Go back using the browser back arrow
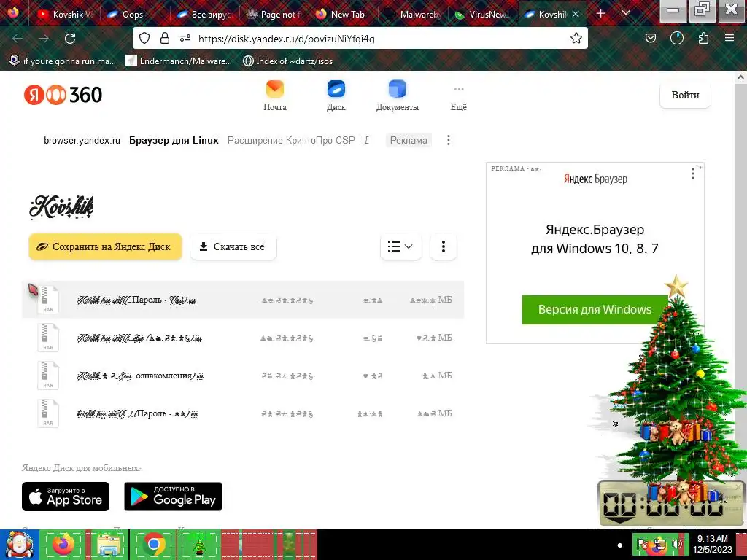The height and width of the screenshot is (560, 747). pos(18,39)
